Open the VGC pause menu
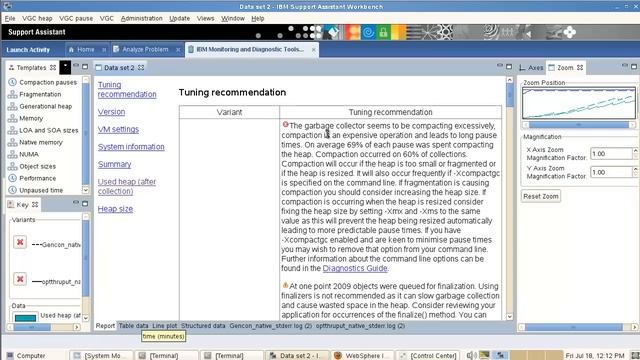Image resolution: width=640 pixels, height=360 pixels. (x=76, y=18)
